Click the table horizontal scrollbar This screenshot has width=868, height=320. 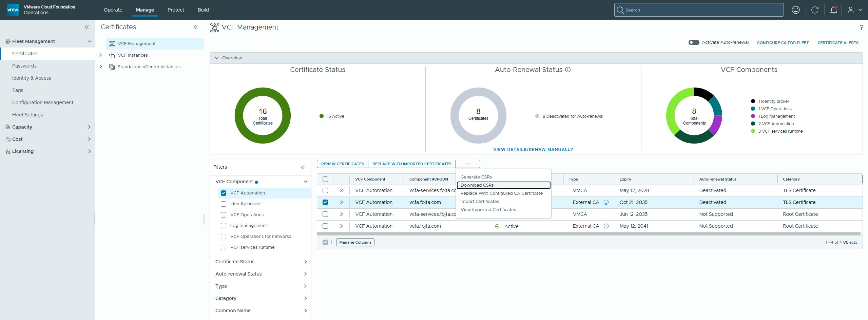tap(589, 234)
